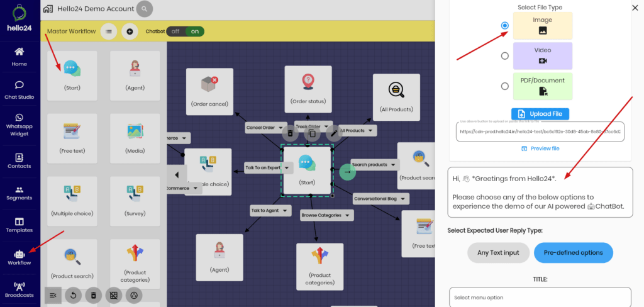
Task: Switch the Chatbot toggle to on
Action: 195,31
